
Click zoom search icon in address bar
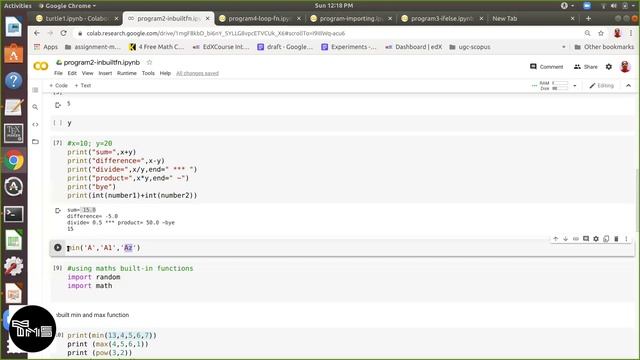click(x=587, y=33)
